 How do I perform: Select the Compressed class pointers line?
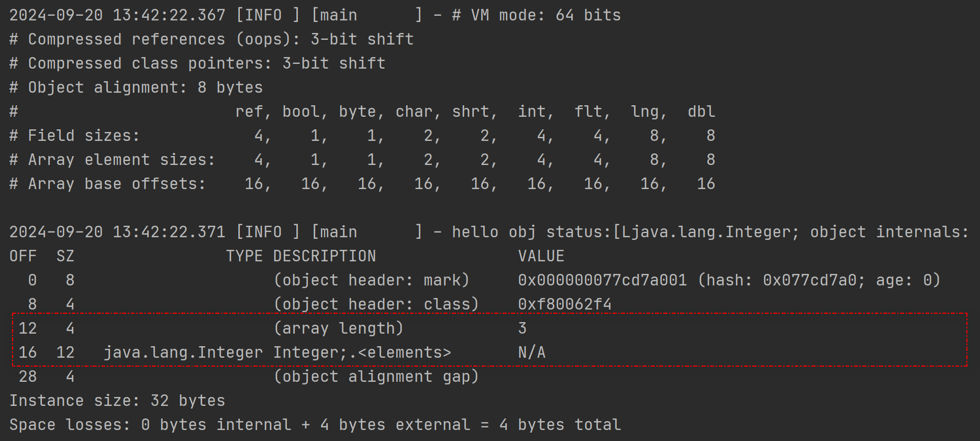[x=197, y=63]
